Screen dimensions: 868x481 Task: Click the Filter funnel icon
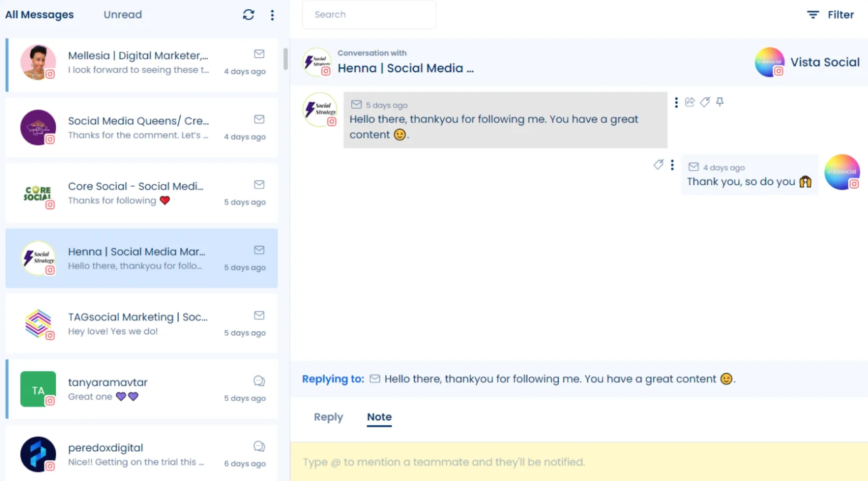(812, 14)
